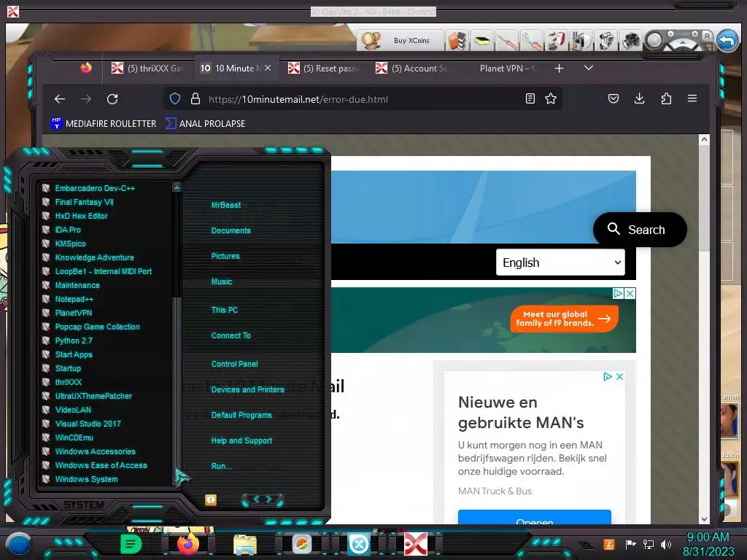Click the video camera icon in the game toolbar
Viewport: 747px width, 560px height.
tap(605, 41)
